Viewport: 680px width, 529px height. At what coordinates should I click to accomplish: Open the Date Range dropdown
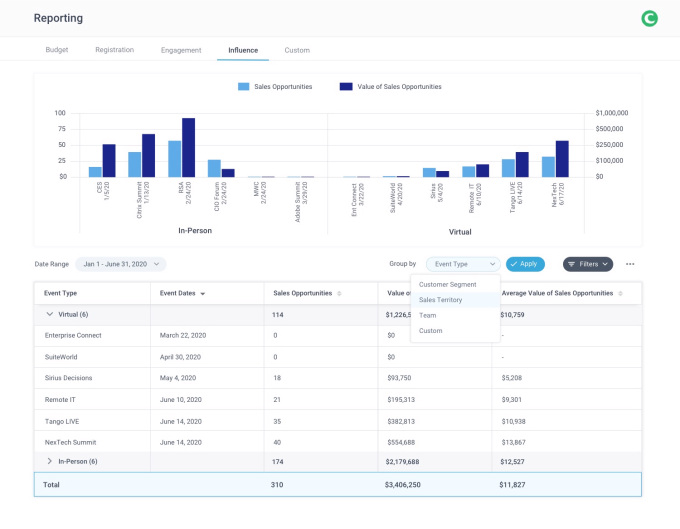point(120,264)
